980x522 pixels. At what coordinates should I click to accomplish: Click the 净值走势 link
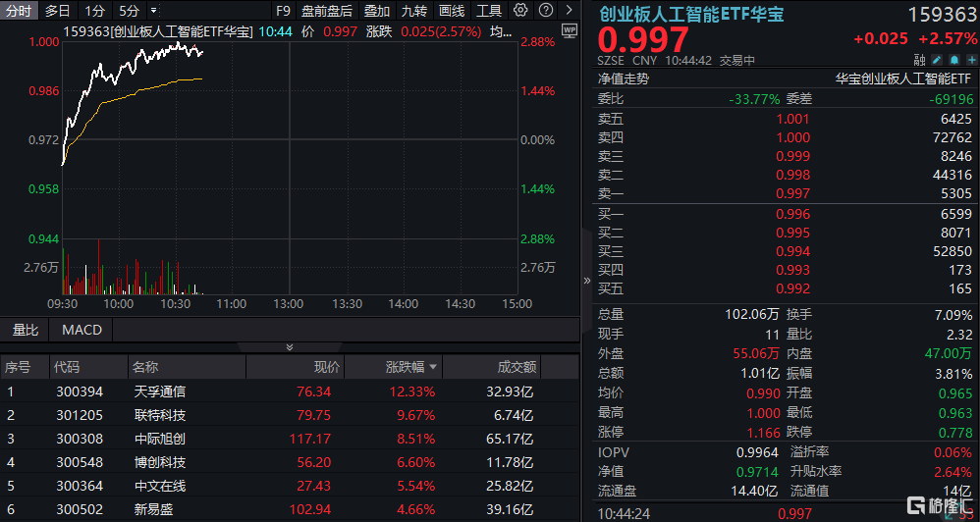624,78
